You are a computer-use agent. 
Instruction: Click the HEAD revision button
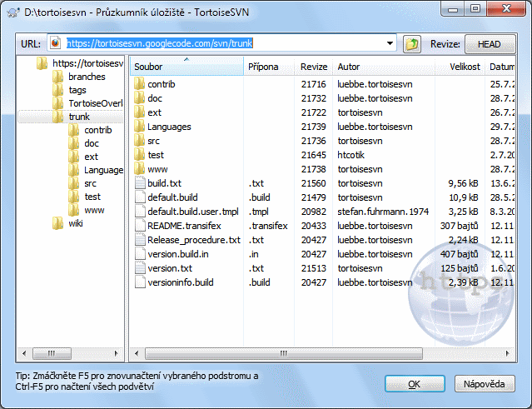click(x=490, y=44)
